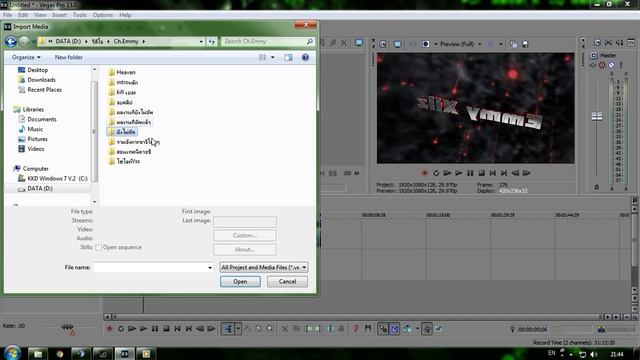This screenshot has height=360, width=640.
Task: Enable the Open sequence checkbox
Action: coord(98,247)
